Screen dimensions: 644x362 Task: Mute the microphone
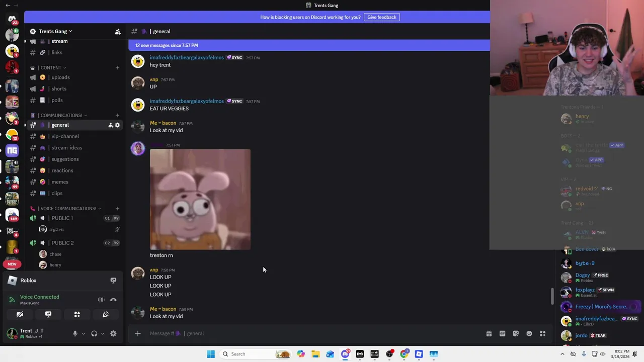(75, 333)
